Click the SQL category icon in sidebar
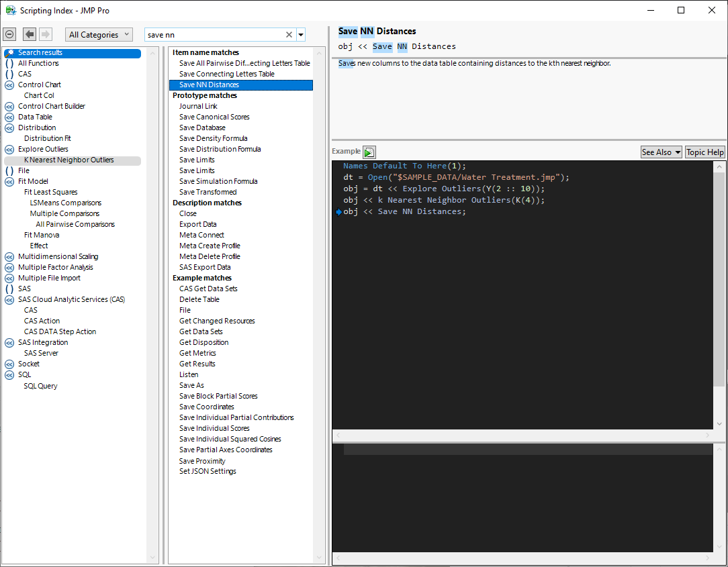This screenshot has height=567, width=728. pyautogui.click(x=9, y=374)
